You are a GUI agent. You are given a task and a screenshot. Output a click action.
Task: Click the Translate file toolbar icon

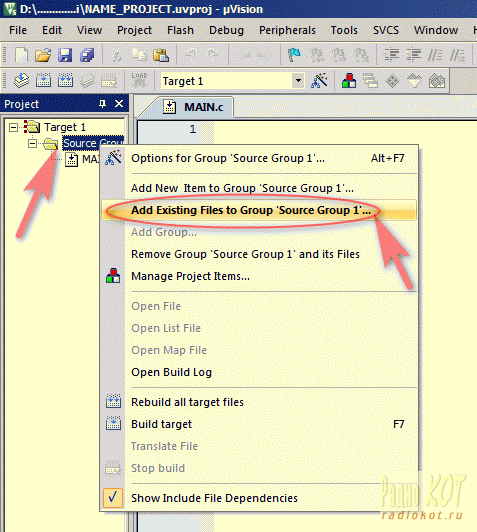pyautogui.click(x=21, y=81)
